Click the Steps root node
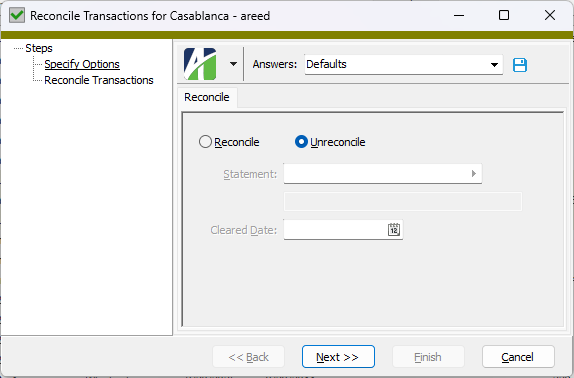 click(39, 48)
